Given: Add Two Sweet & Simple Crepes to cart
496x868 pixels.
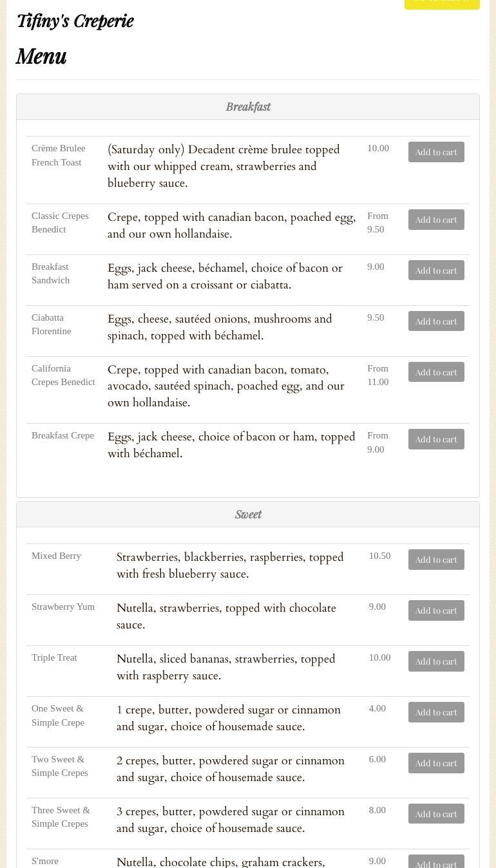Looking at the screenshot, I should [436, 763].
